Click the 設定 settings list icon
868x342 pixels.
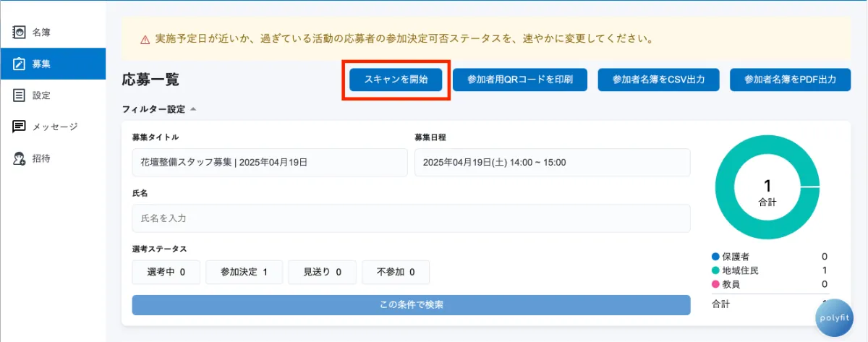pyautogui.click(x=20, y=95)
